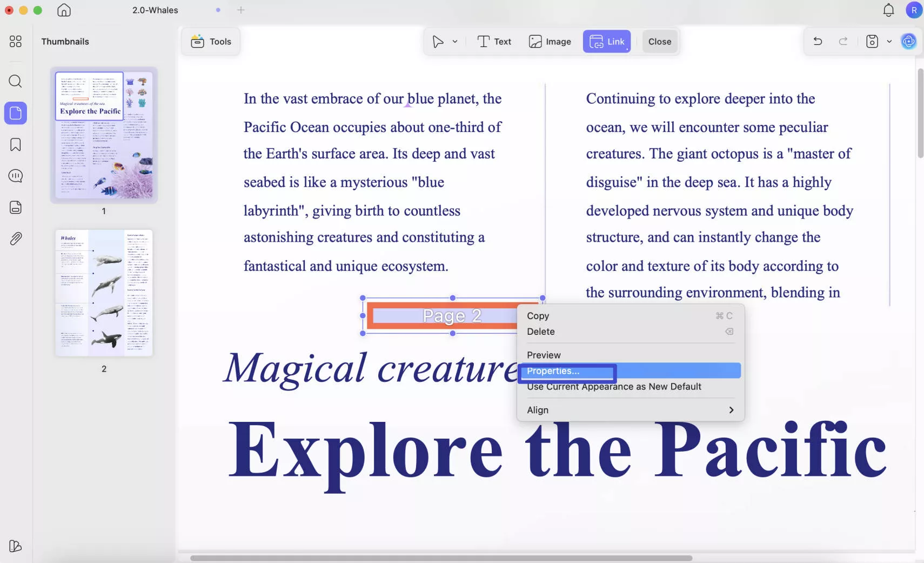Open the comments sidebar icon
Image resolution: width=924 pixels, height=563 pixels.
[16, 176]
